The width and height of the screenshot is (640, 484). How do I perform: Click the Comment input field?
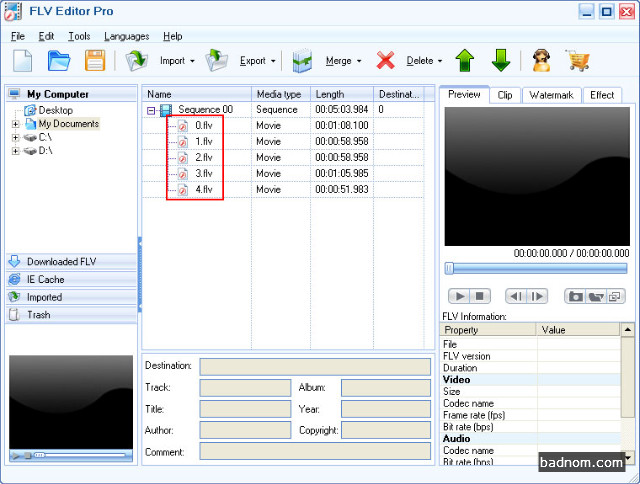click(315, 451)
